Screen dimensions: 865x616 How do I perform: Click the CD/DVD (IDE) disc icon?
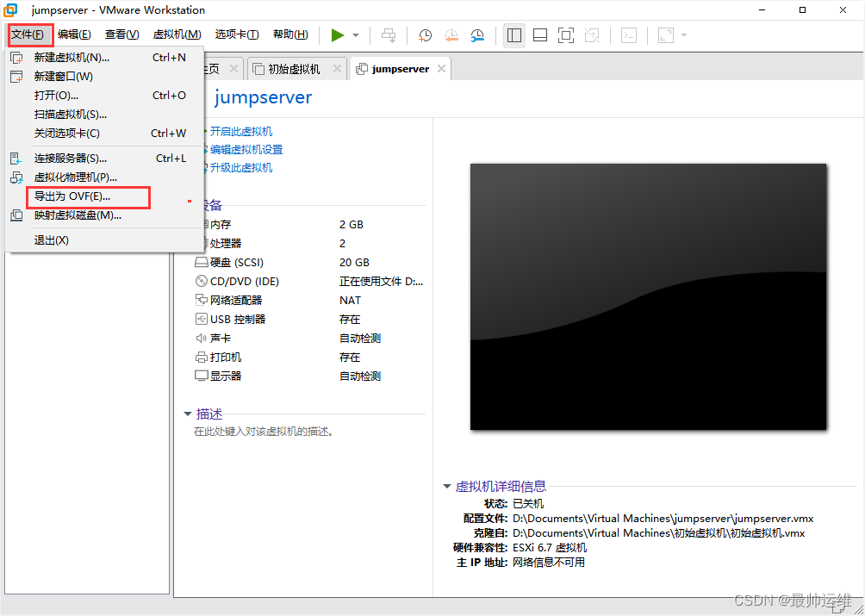coord(202,281)
